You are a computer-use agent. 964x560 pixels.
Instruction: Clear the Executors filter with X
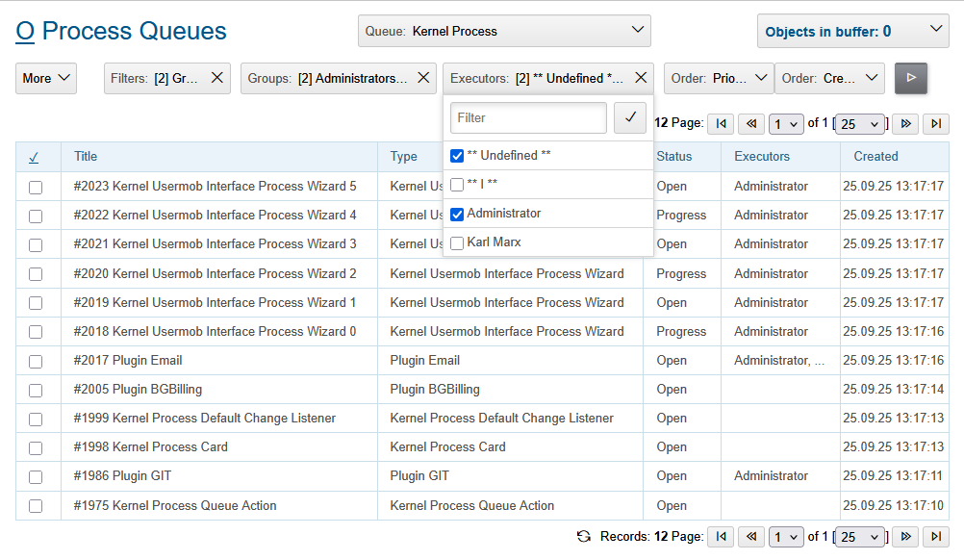click(640, 78)
